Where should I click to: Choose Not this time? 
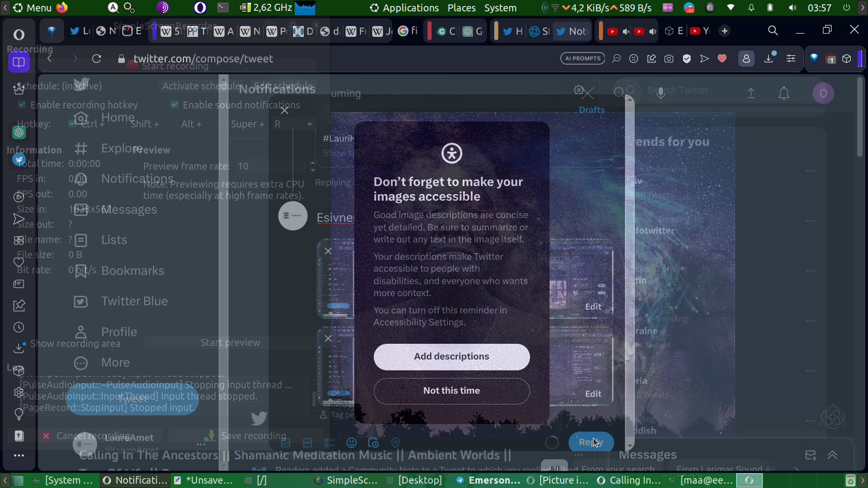(452, 391)
